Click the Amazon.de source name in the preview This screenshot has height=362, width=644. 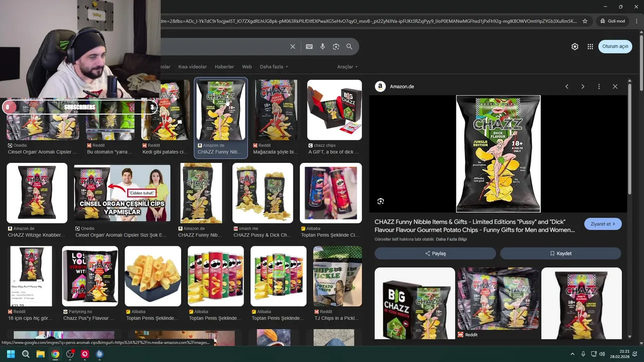(402, 86)
